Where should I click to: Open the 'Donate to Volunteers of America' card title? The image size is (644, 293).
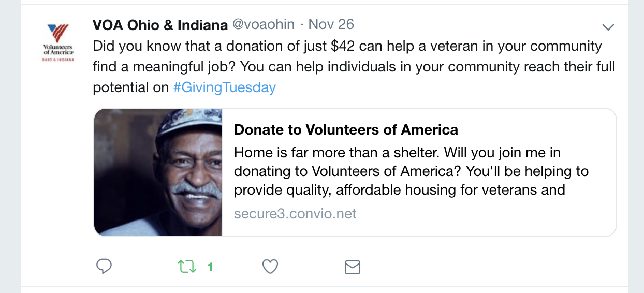[x=346, y=129]
